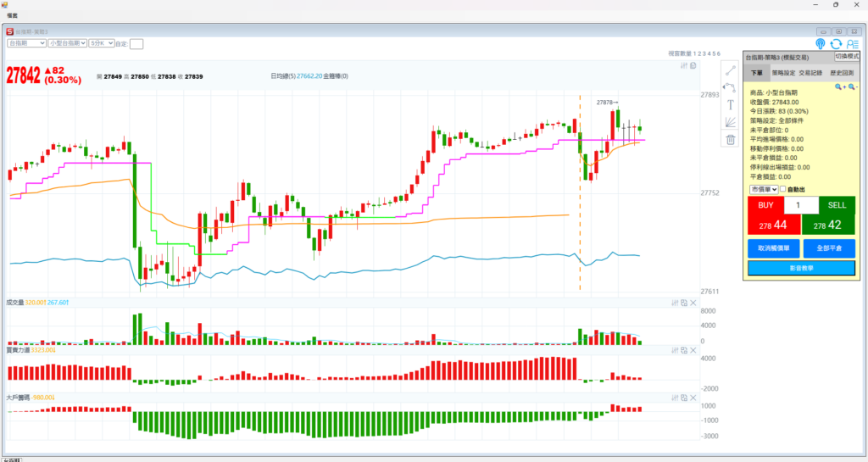Click the zoom in magnifier icon

click(839, 86)
